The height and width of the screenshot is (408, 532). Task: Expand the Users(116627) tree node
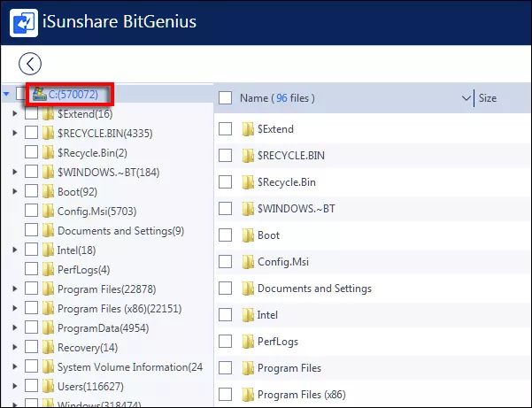point(14,386)
